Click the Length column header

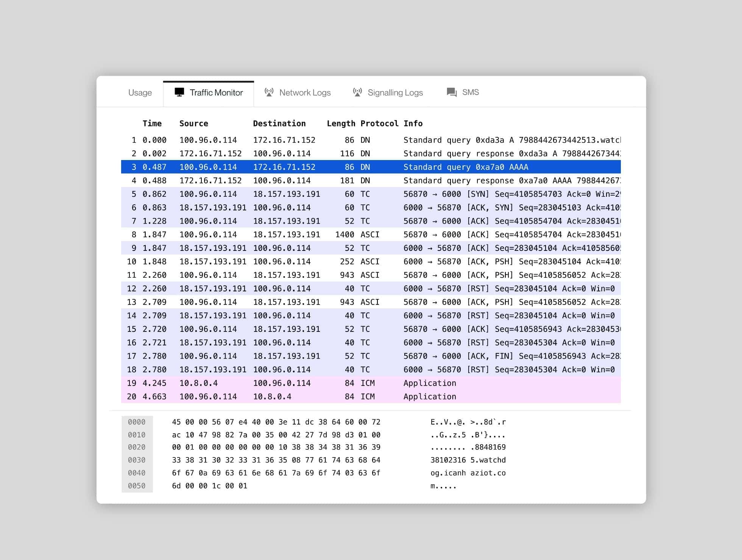[x=341, y=123]
